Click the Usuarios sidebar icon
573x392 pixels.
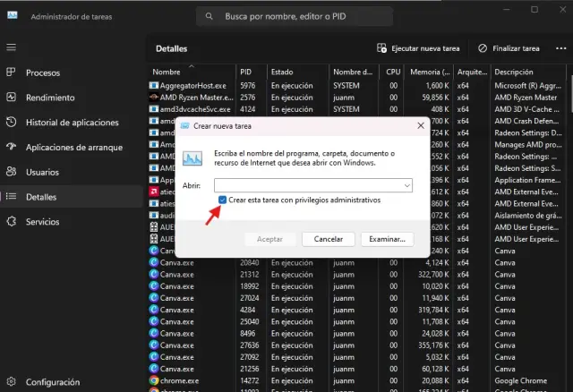click(x=11, y=171)
